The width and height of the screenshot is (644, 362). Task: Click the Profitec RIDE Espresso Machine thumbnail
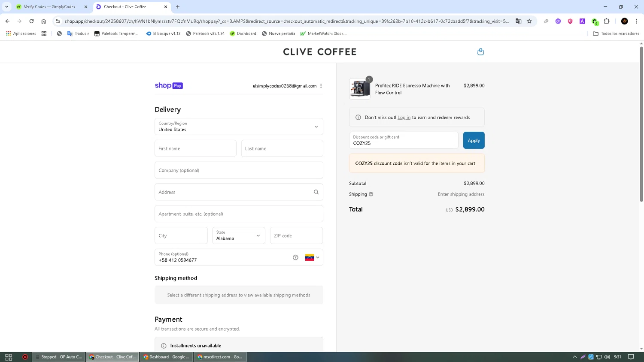(360, 89)
